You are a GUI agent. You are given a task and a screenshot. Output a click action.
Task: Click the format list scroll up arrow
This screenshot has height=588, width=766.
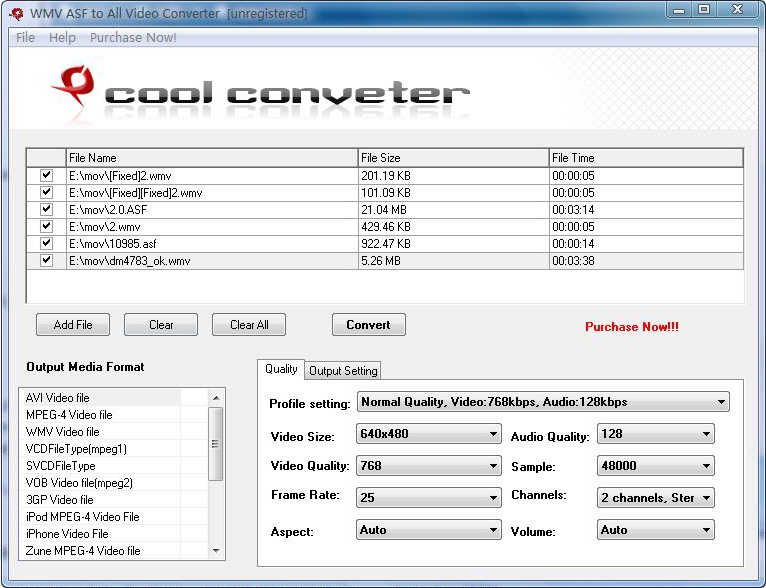(216, 398)
